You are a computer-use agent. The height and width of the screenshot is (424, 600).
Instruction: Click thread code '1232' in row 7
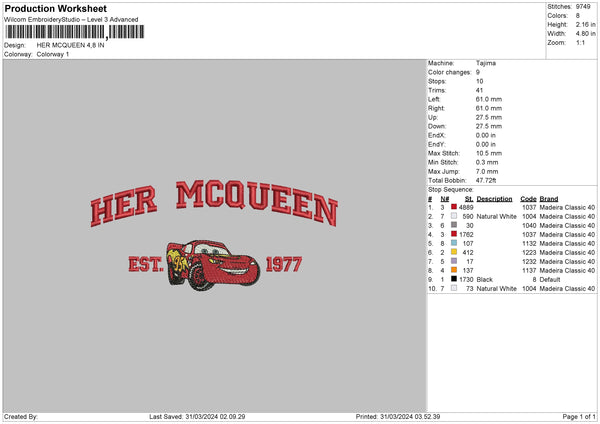point(529,261)
